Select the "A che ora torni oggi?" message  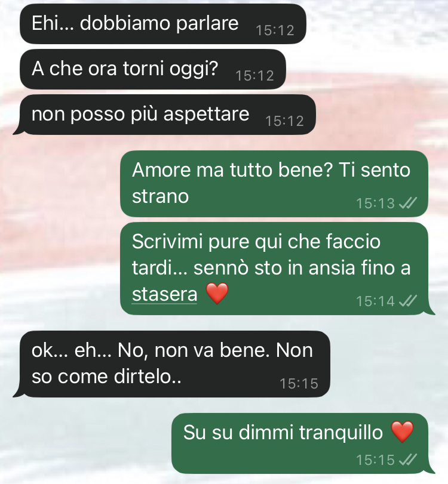(153, 69)
